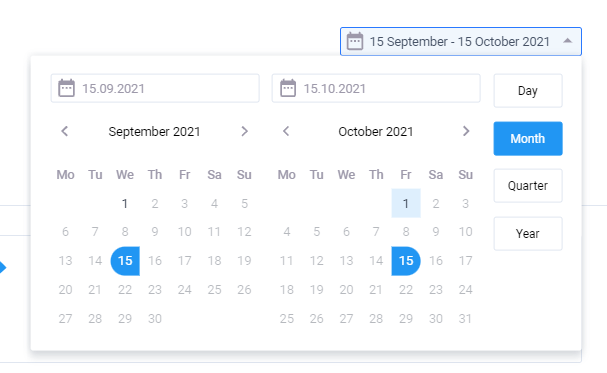Go to next month from September 2021
Viewport: 607px width, 373px height.
[x=244, y=131]
